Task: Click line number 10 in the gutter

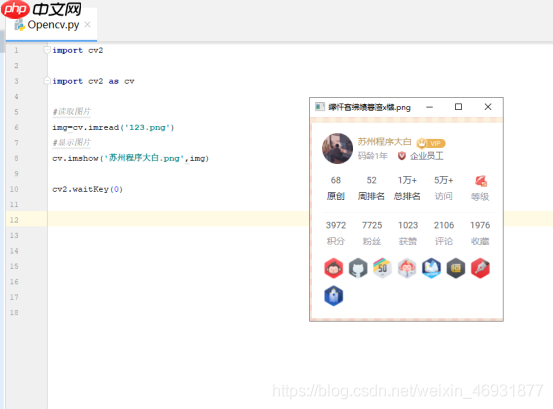Action: tap(14, 189)
